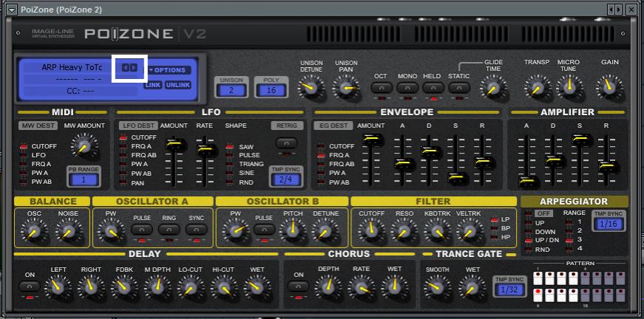
Task: Click the Glide Time knob
Action: (x=492, y=89)
